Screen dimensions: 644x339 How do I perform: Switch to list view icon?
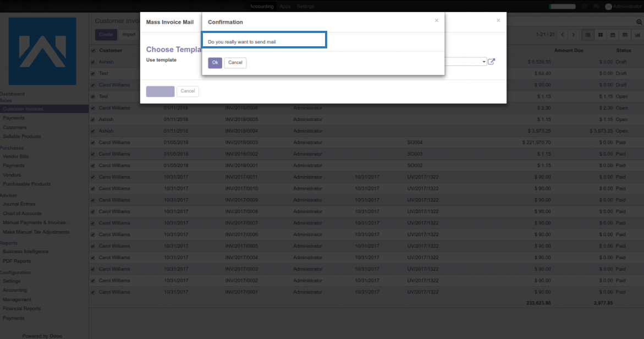[x=588, y=35]
